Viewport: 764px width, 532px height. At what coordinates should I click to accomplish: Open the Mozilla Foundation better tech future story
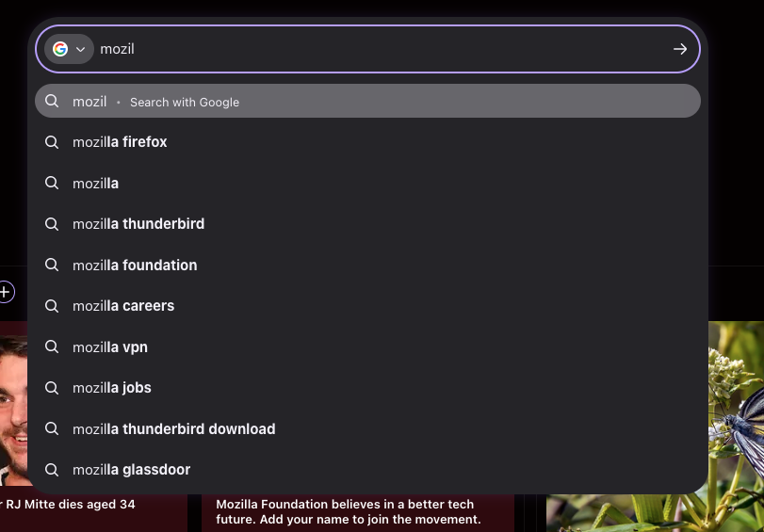(349, 511)
